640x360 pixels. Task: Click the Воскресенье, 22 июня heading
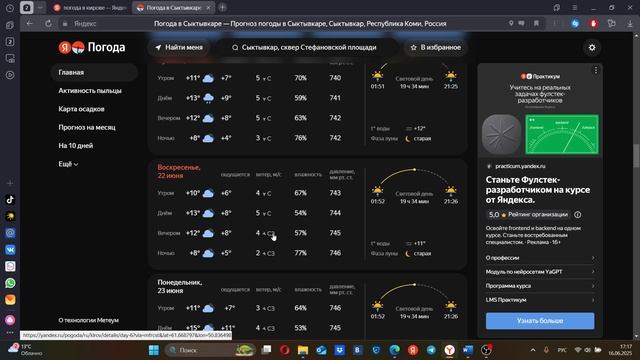[x=179, y=171]
